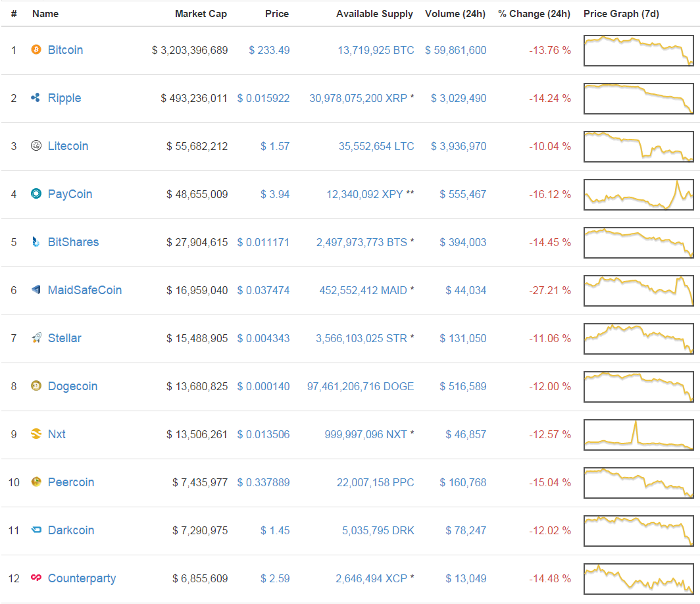The height and width of the screenshot is (604, 700).
Task: Click Litecoin volume $ 3,936,970
Action: tap(459, 146)
